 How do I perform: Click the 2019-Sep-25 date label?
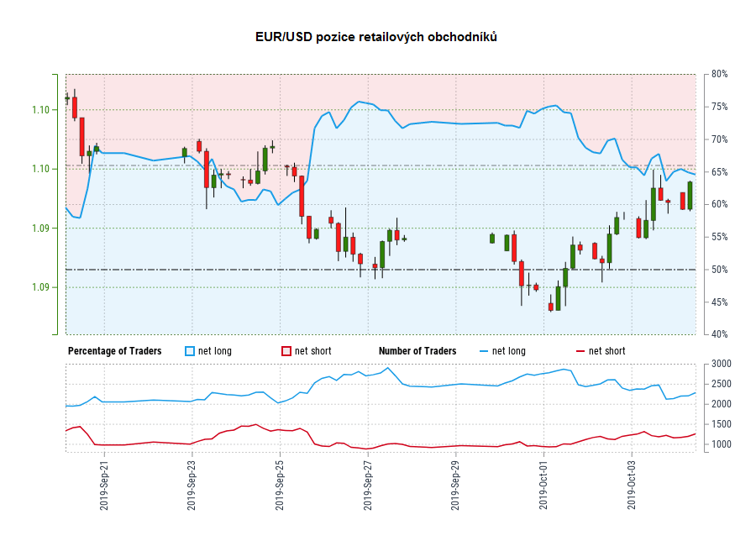pos(280,486)
